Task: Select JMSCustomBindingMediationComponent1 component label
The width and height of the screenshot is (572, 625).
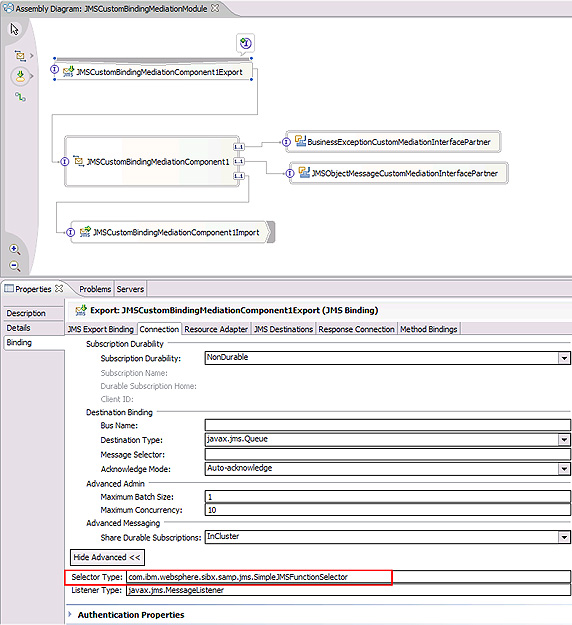Action: tap(158, 162)
